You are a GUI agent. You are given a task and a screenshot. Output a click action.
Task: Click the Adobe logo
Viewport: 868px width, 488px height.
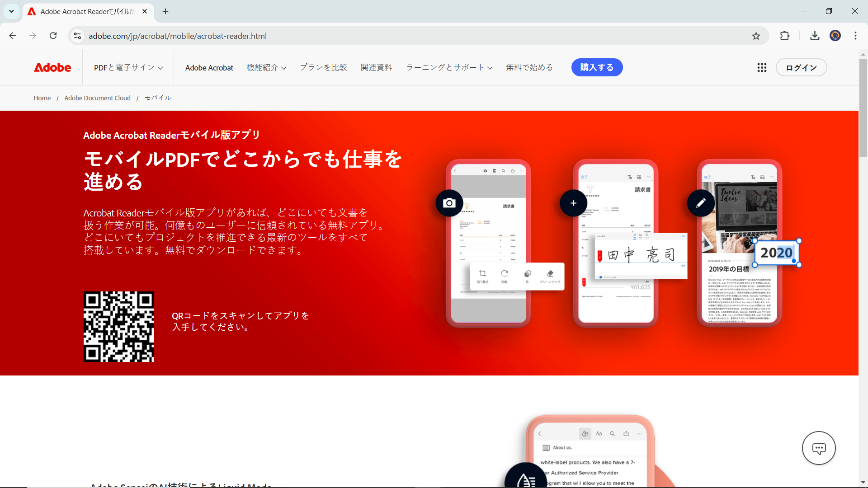52,68
